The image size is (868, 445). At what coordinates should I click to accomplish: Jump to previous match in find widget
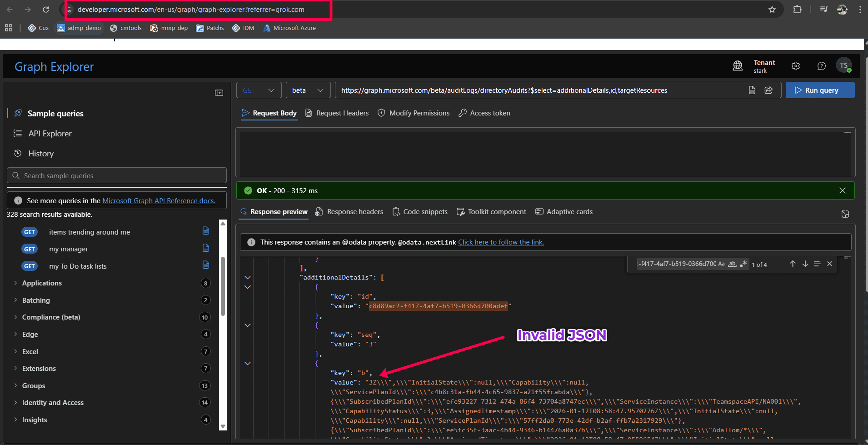click(x=793, y=264)
